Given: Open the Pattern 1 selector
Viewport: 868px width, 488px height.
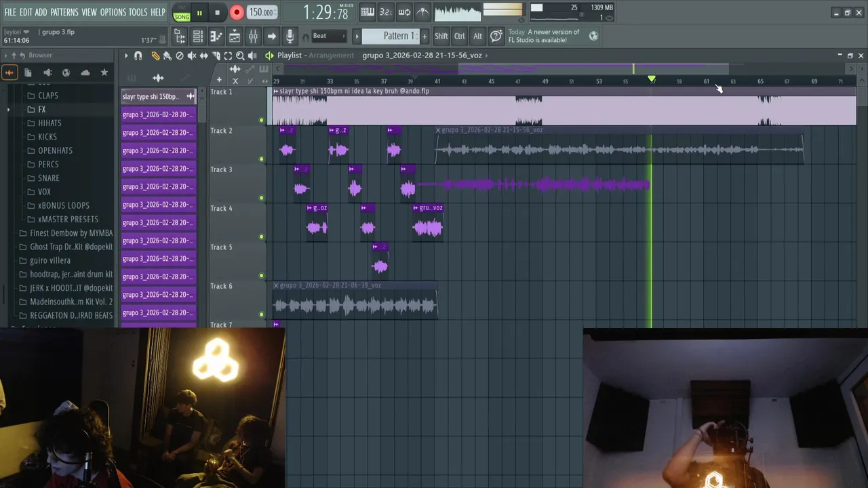Looking at the screenshot, I should pyautogui.click(x=391, y=36).
